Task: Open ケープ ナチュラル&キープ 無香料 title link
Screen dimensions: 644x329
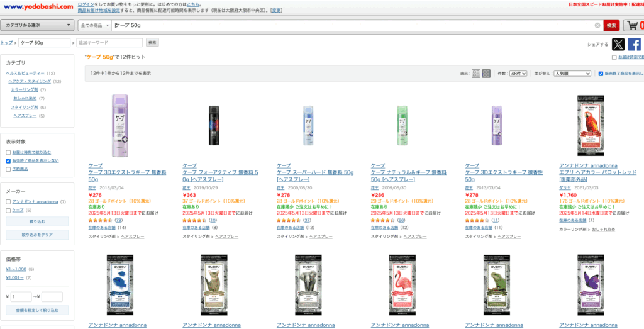Action: click(x=409, y=176)
